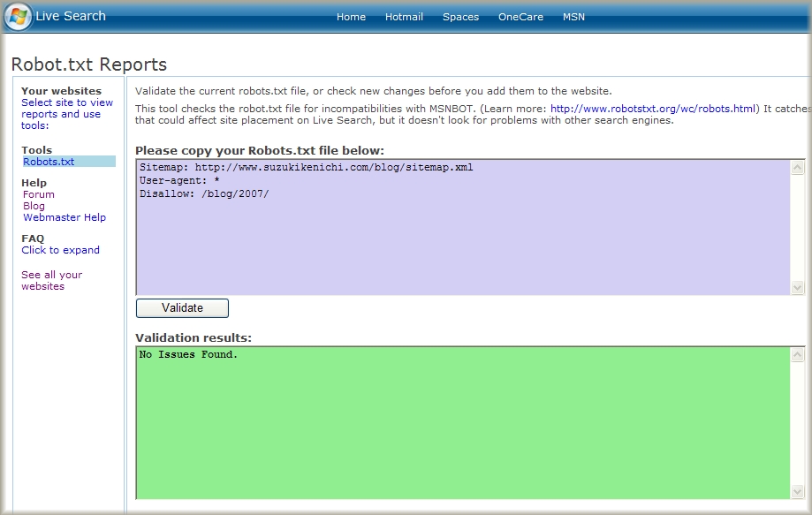
Task: Click the 'Validation results:' label
Action: 194,338
